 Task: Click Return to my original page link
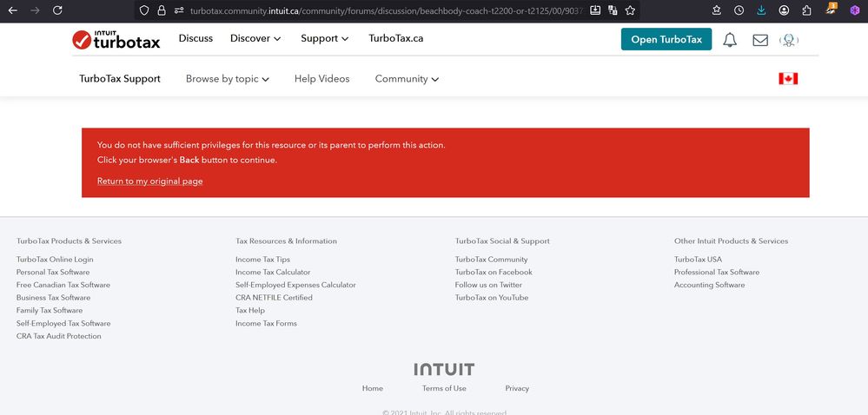pos(149,181)
